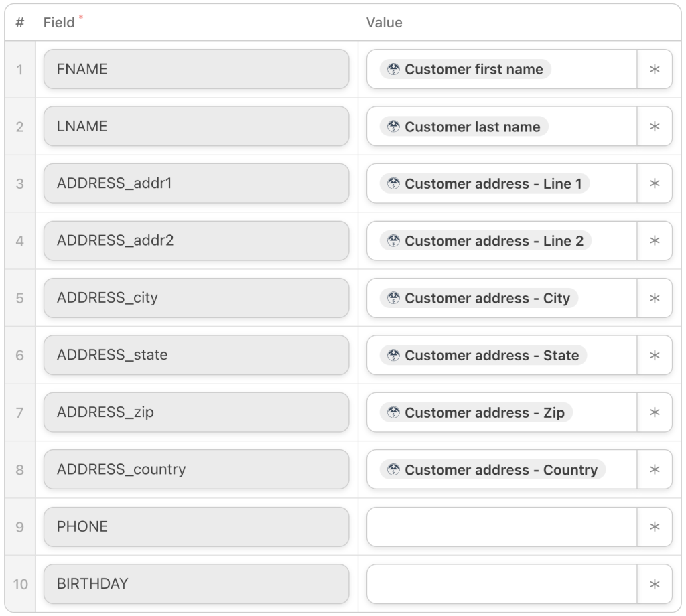Open the variable picker on the BIRTHDAY row
686x616 pixels.
655,584
